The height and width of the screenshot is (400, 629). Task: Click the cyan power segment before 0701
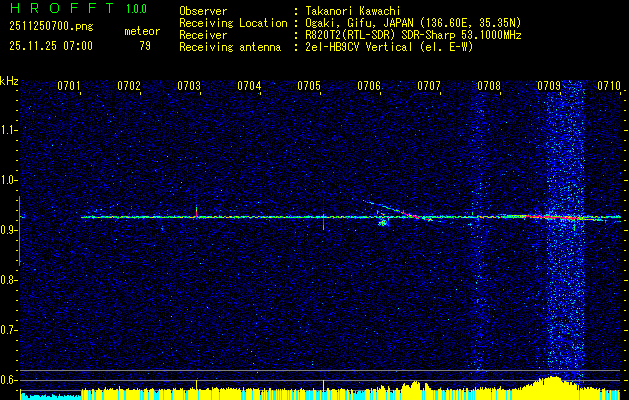50,395
